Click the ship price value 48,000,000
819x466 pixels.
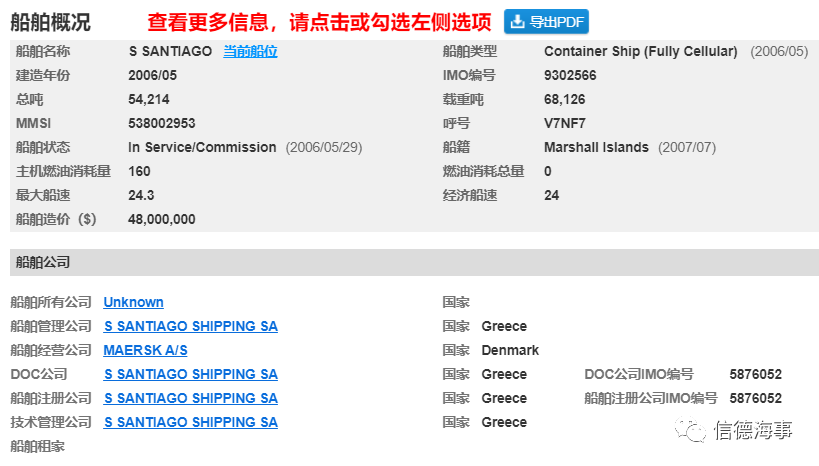(x=161, y=219)
